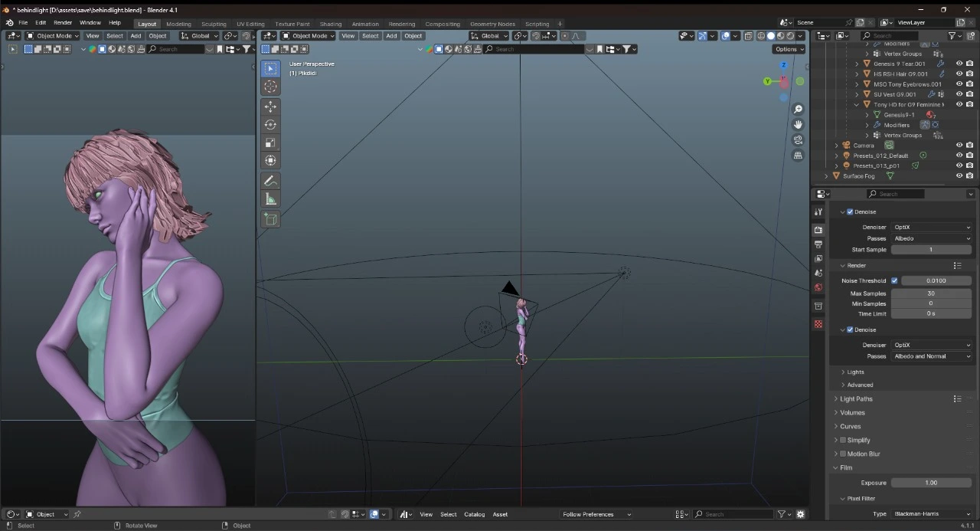The height and width of the screenshot is (531, 980).
Task: Activate the Move tool
Action: (270, 107)
